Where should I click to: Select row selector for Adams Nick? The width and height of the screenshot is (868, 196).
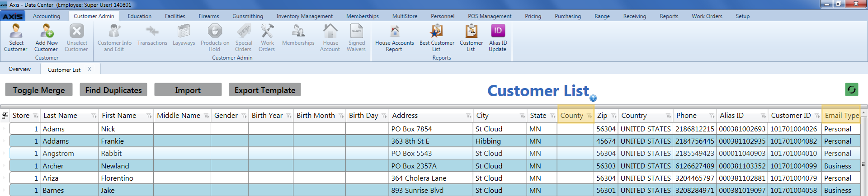[5, 129]
